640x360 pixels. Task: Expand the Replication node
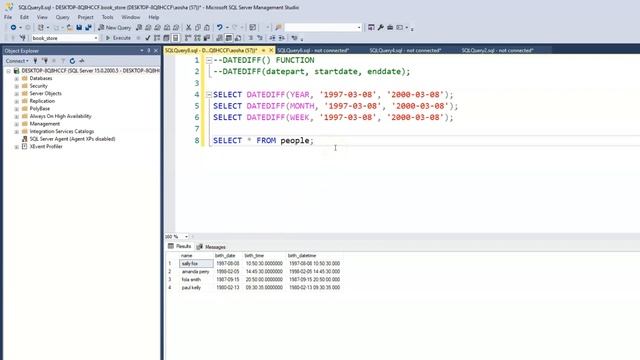tap(16, 101)
